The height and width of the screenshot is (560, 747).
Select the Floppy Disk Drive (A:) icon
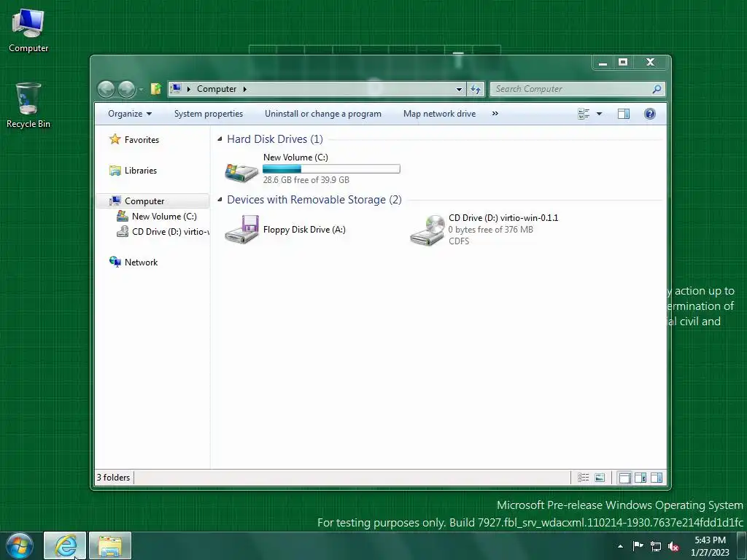pos(241,230)
